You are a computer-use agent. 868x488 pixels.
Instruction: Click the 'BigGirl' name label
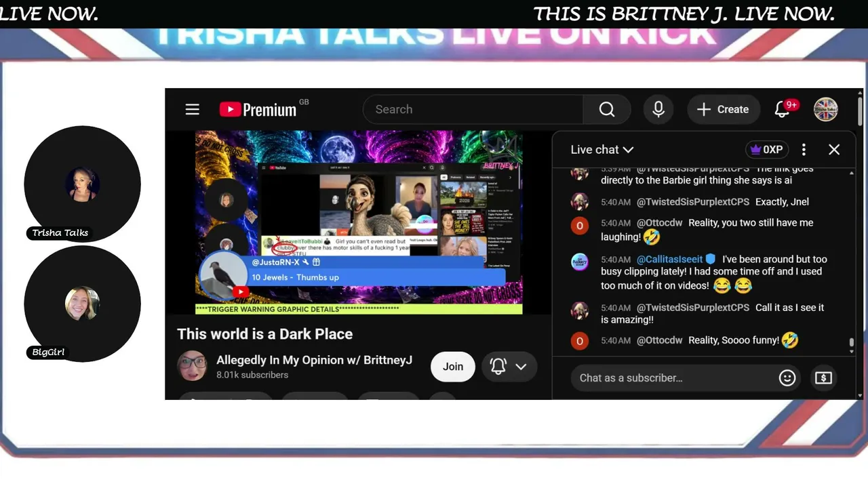tap(48, 352)
